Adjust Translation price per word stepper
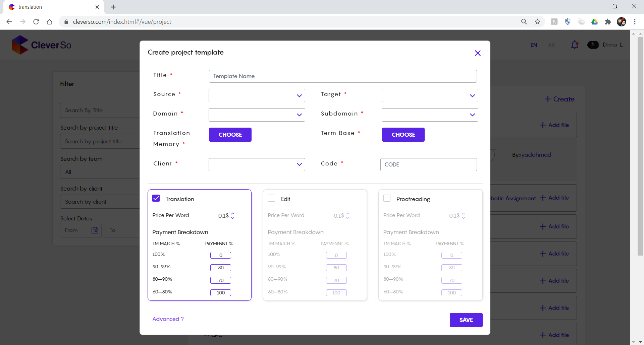The height and width of the screenshot is (345, 644). coord(233,216)
